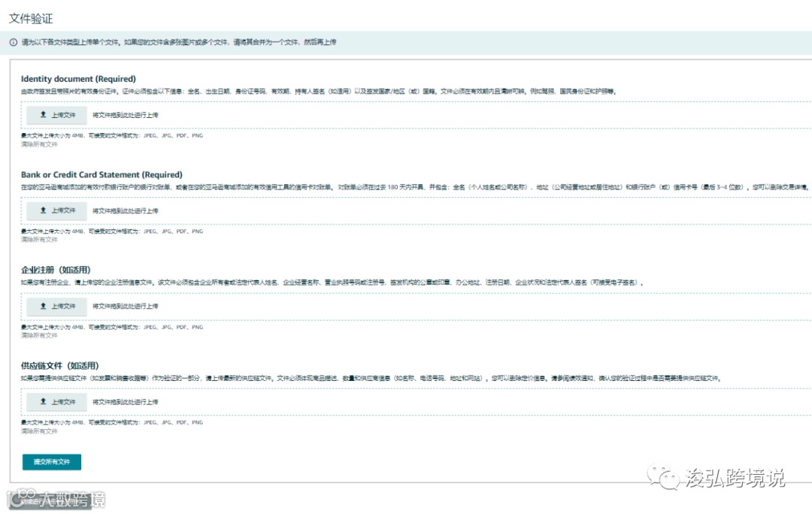Click the Bank or Credit Card Statement (Required) heading
Screen dimensions: 812x514
[x=101, y=174]
